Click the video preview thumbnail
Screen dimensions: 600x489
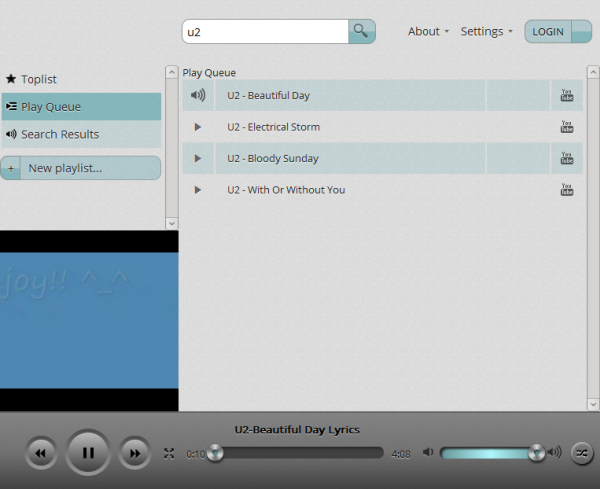click(89, 321)
